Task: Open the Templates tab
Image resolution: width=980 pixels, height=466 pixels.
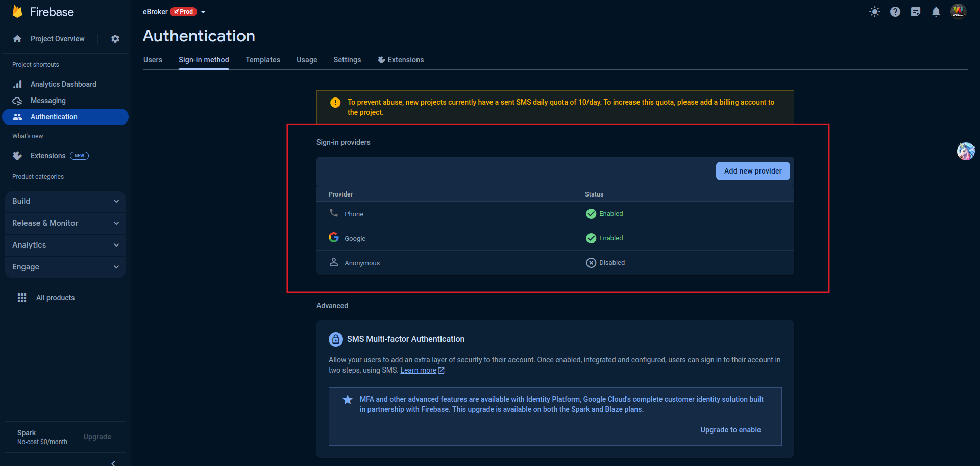Action: click(263, 60)
